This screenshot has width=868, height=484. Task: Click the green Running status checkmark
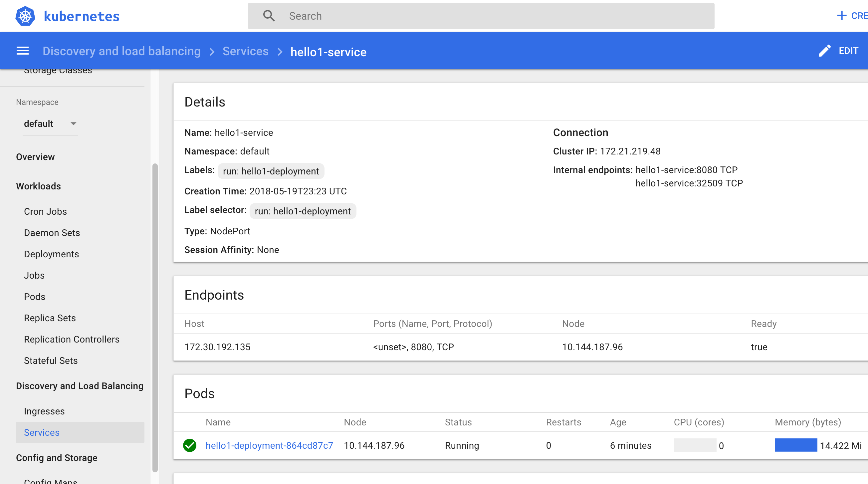190,445
